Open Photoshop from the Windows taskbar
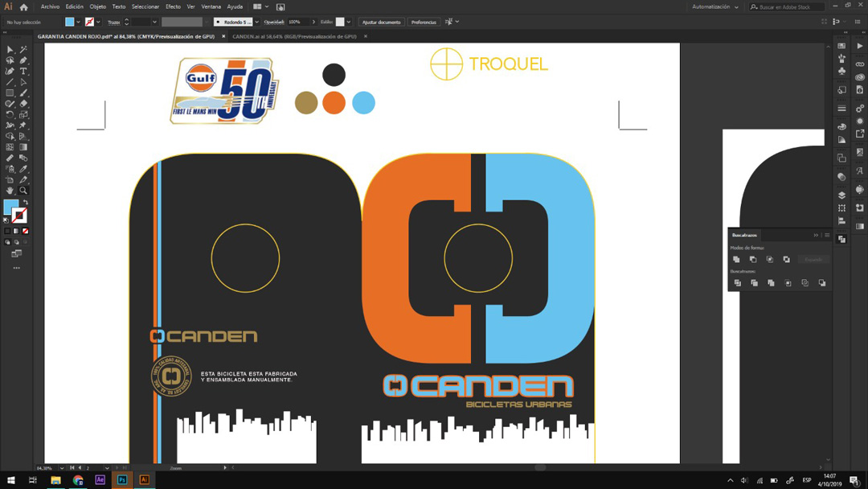868x489 pixels. tap(122, 480)
